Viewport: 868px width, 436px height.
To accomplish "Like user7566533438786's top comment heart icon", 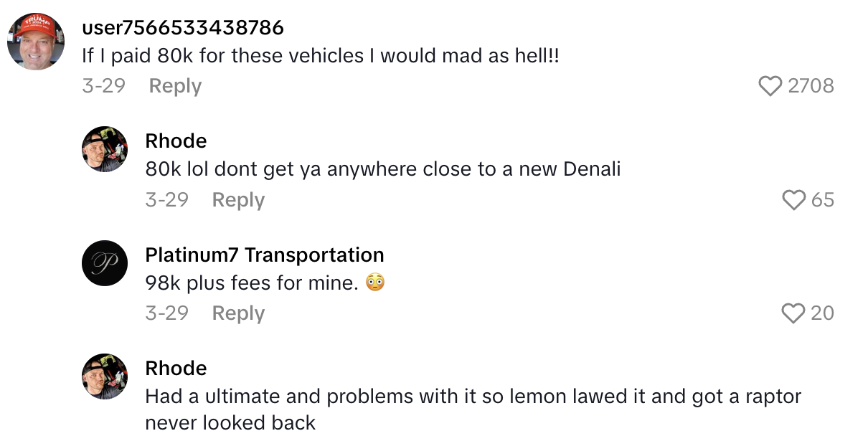I will click(771, 86).
